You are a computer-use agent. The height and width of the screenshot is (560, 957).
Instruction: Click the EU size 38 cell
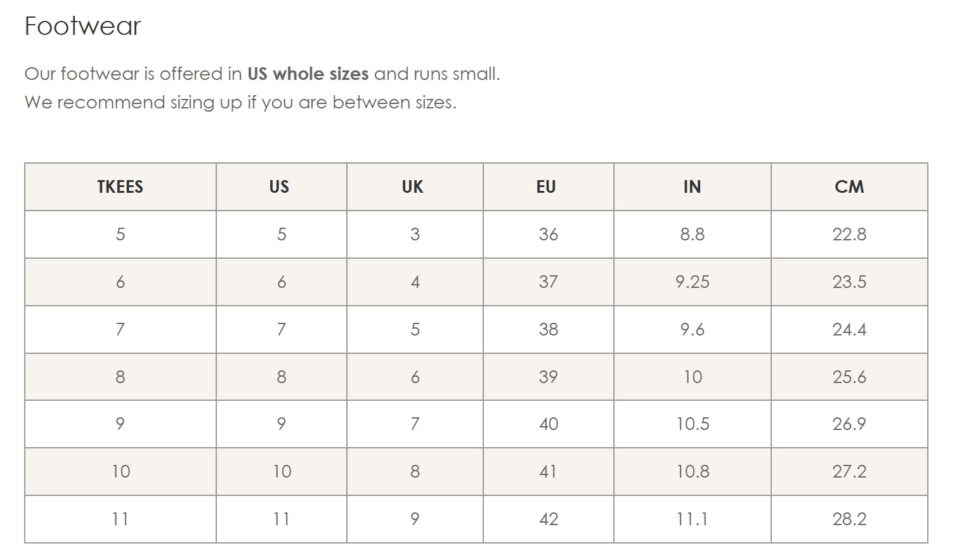(x=548, y=330)
